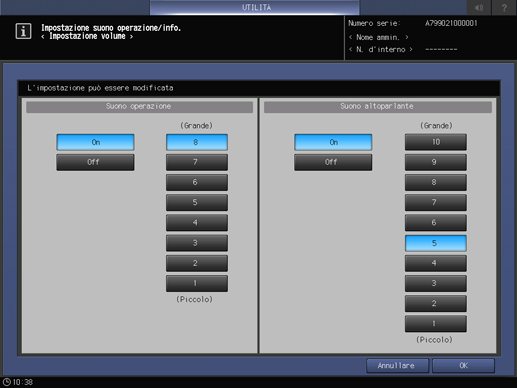Click the Impostazione volume subtitle
Viewport: 517px width, 388px height.
tap(87, 36)
